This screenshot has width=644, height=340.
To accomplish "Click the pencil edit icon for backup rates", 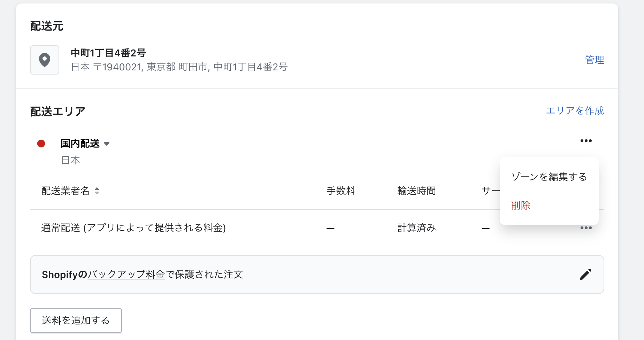I will click(x=585, y=275).
